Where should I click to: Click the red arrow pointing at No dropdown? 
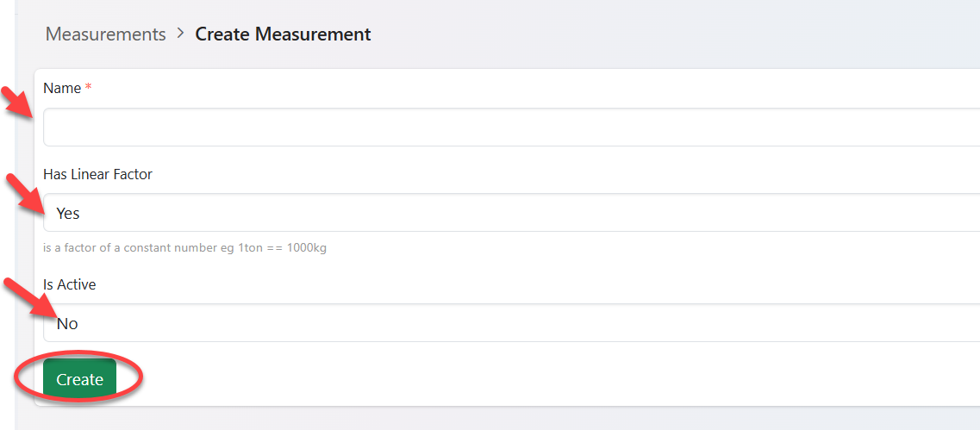tap(26, 296)
